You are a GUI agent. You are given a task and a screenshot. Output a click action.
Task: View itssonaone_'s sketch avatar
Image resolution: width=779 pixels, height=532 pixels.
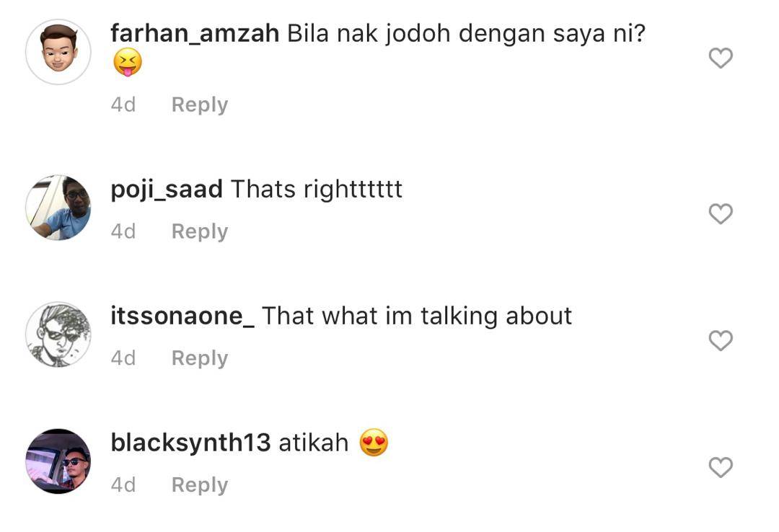click(x=58, y=334)
